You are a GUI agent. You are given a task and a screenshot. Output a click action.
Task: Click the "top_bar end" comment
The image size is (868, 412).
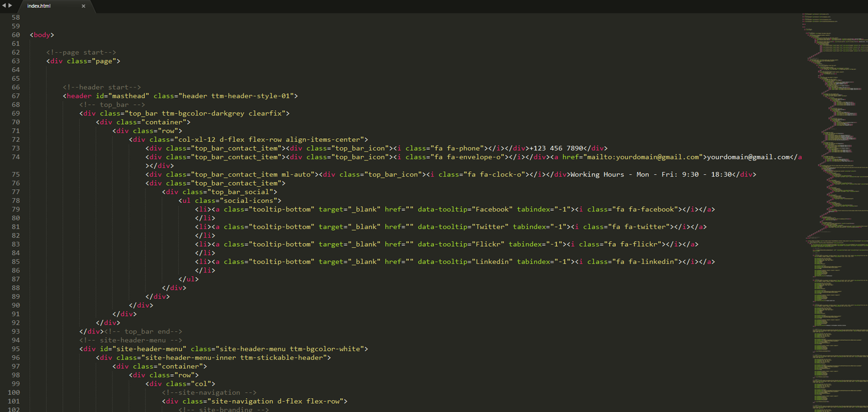pyautogui.click(x=143, y=331)
